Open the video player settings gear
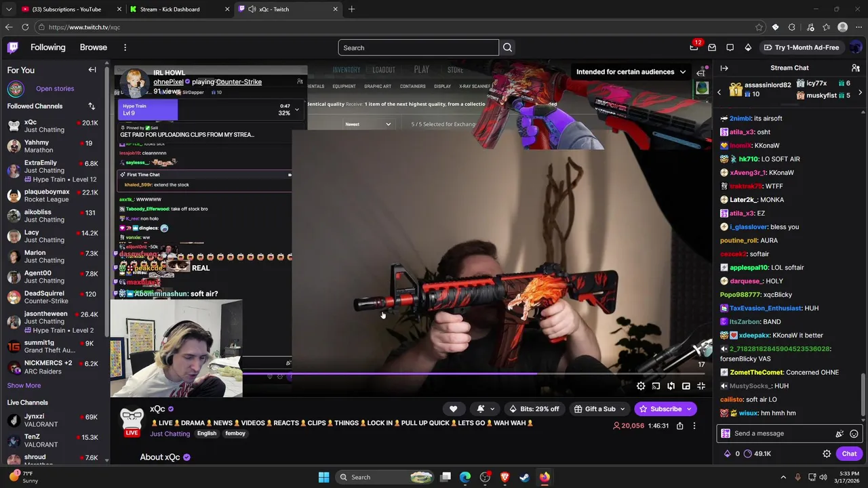This screenshot has width=868, height=488. click(641, 386)
